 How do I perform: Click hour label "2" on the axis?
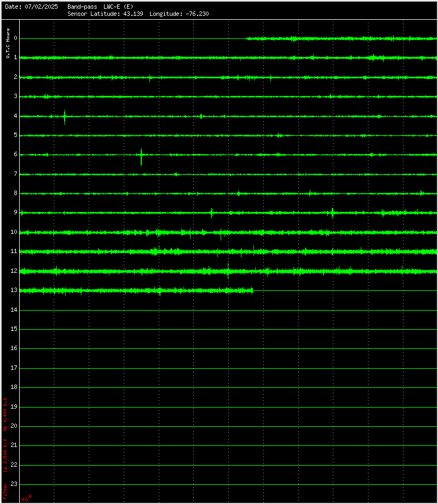click(15, 77)
